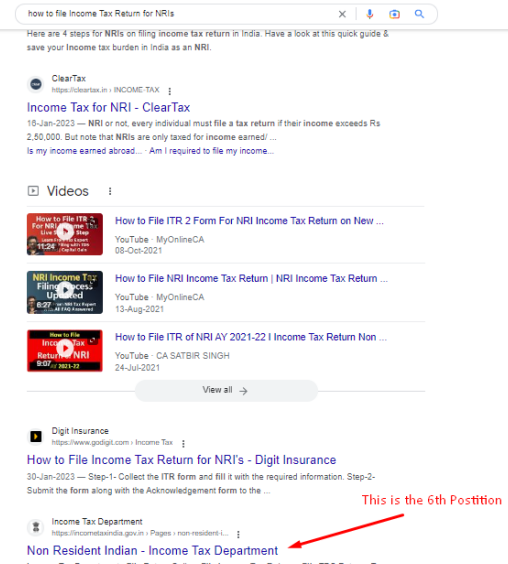Expand videos with View all button
This screenshot has height=564, width=508.
(226, 391)
